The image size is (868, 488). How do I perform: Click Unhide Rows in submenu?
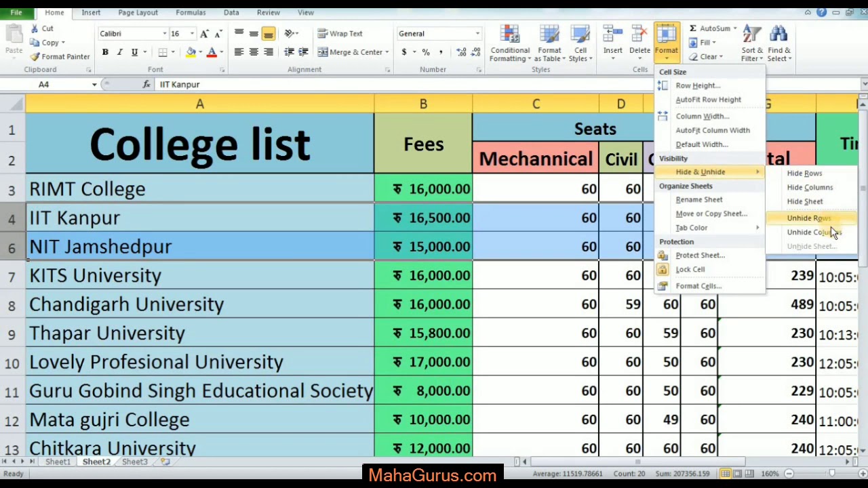coord(812,218)
